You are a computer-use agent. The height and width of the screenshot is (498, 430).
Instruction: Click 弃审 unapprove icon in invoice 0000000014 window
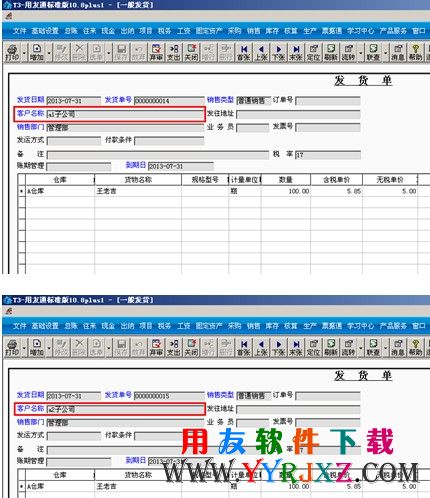point(156,52)
